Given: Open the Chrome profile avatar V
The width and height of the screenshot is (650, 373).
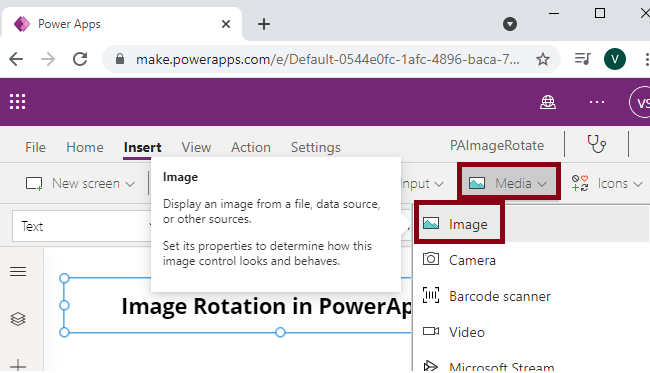Looking at the screenshot, I should point(615,59).
